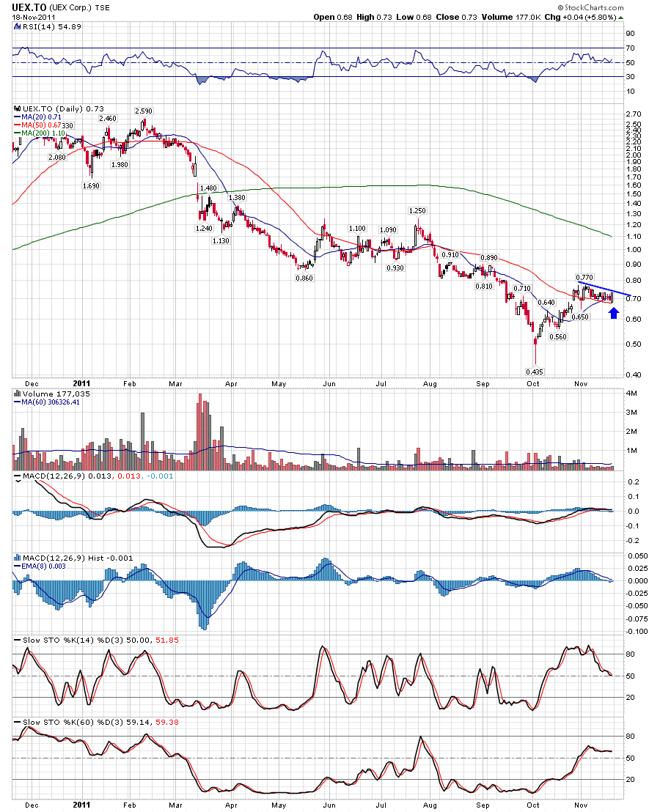Viewport: 660px width, 812px height.
Task: Select the 18-Nov-2011 chart date
Action: 34,17
